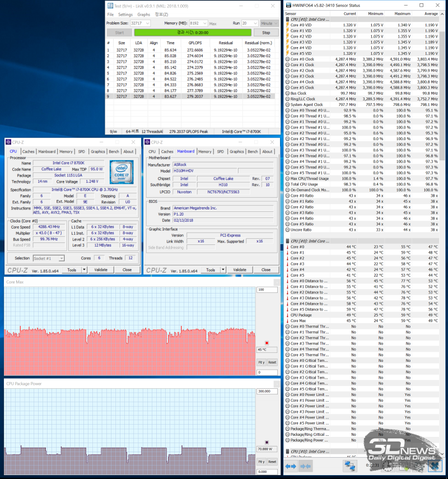Click the thermometer icon beside CPU Package 49 °C
Viewport: 448px width, 479px height.
[287, 315]
